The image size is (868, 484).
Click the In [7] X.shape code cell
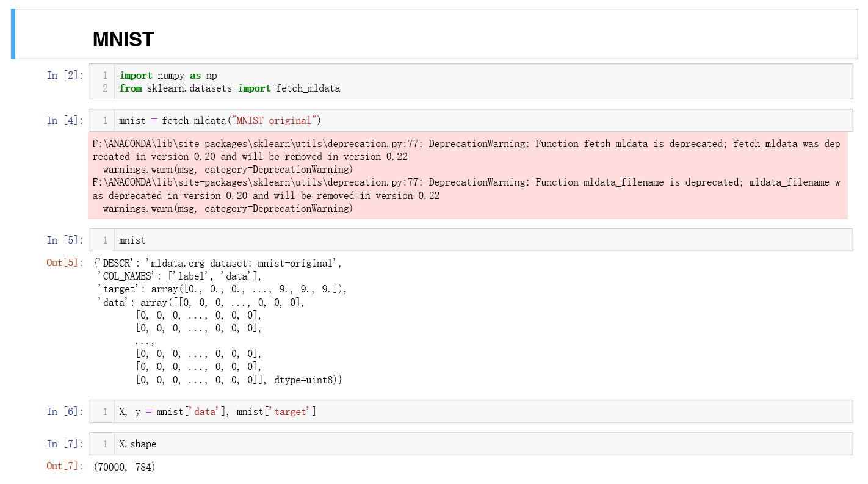[471, 444]
